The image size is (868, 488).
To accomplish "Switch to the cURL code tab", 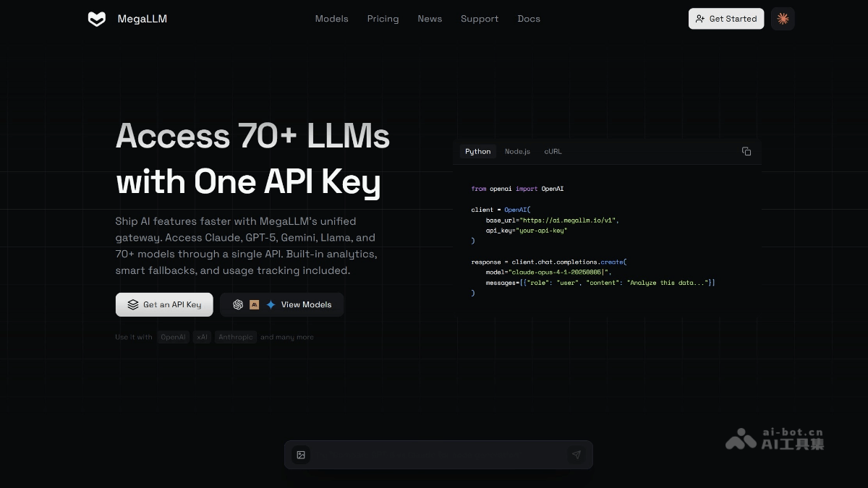I will pyautogui.click(x=553, y=151).
